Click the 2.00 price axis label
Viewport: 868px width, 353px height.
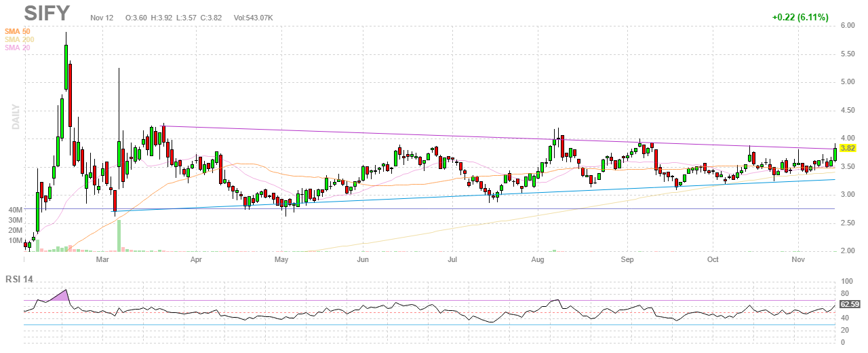click(x=847, y=251)
